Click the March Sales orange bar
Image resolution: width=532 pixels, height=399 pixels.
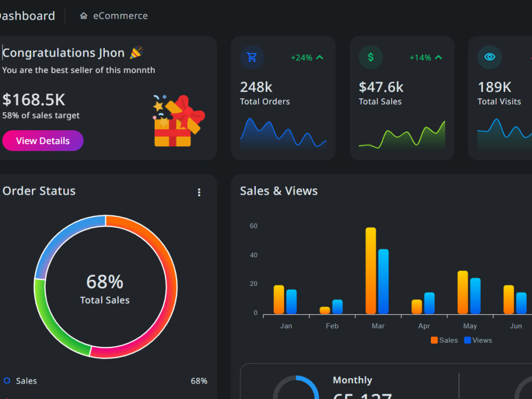370,270
